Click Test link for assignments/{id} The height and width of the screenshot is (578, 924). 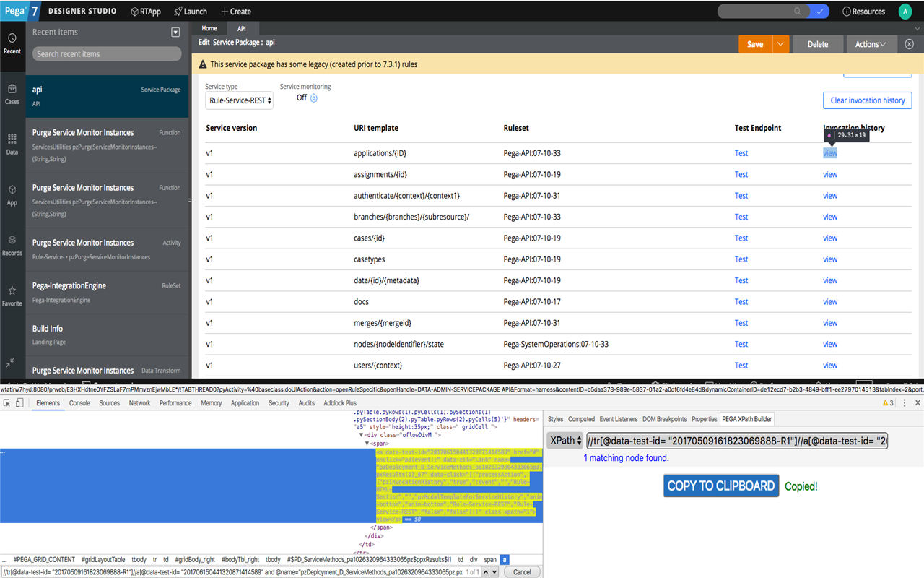click(x=741, y=174)
